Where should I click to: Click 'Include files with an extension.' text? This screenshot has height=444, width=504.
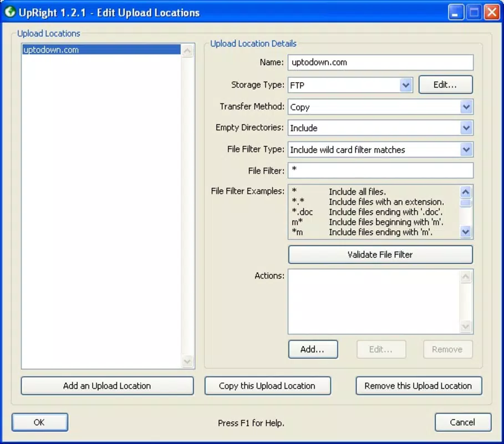[x=386, y=201]
